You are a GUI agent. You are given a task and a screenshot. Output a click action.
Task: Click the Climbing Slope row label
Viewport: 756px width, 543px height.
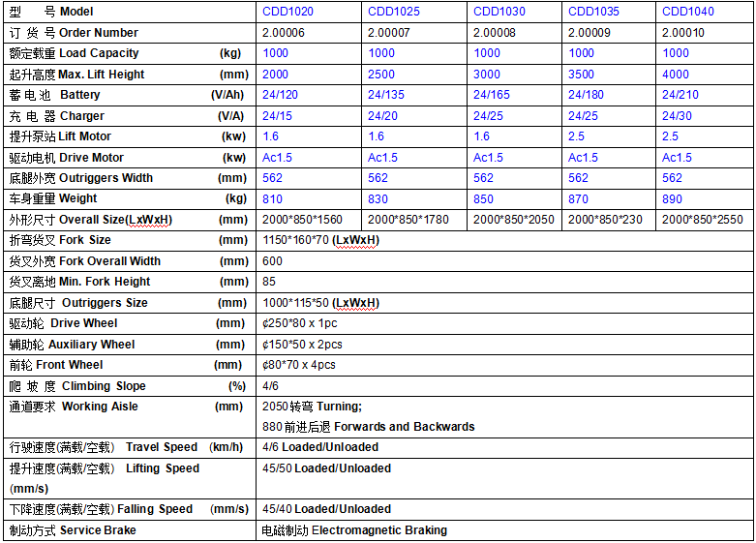[x=77, y=386]
